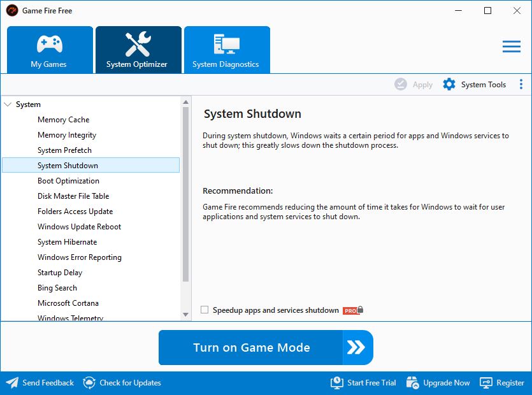532x395 pixels.
Task: Open the System Diagnostics tab
Action: click(227, 50)
